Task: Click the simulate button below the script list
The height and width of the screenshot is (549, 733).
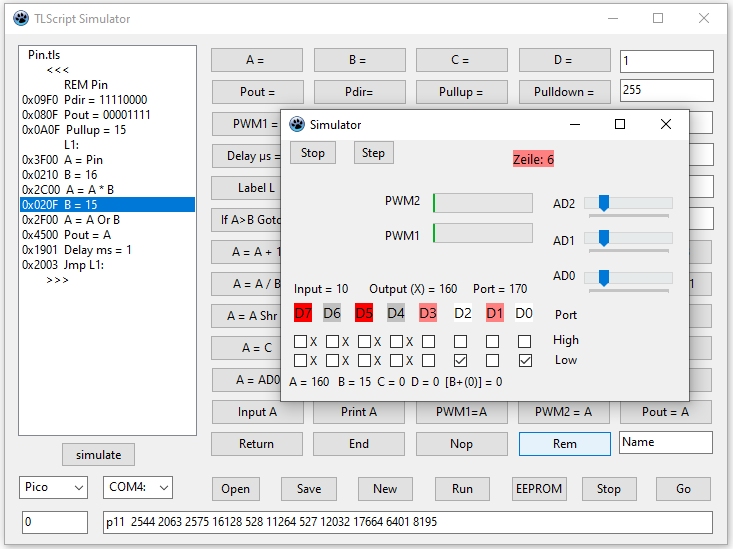Action: point(98,454)
